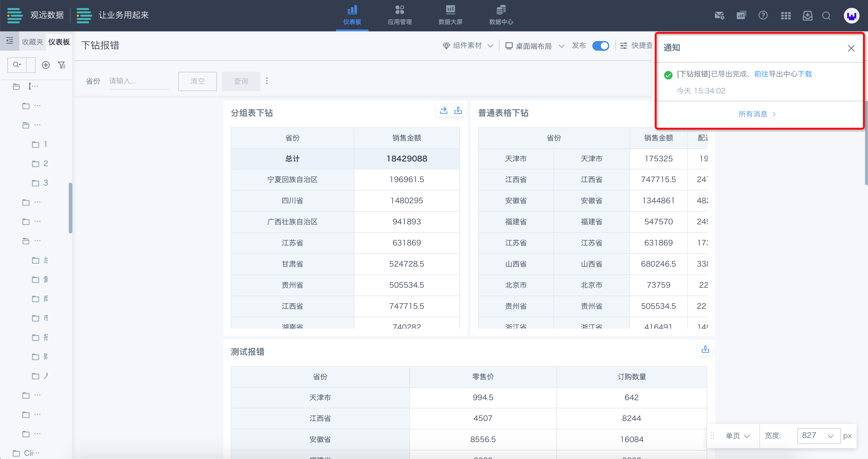The width and height of the screenshot is (868, 459).
Task: Switch to the 数据中心 tab
Action: pos(501,15)
